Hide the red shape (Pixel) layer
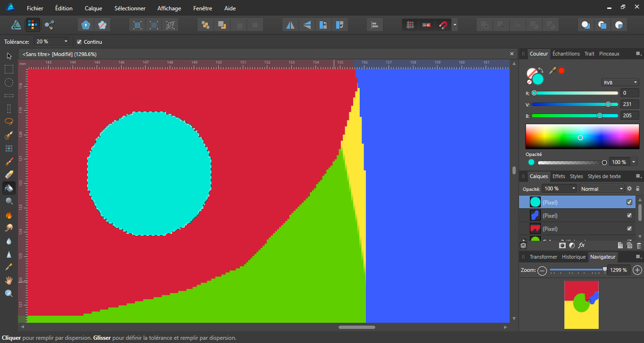This screenshot has width=644, height=343. click(629, 228)
